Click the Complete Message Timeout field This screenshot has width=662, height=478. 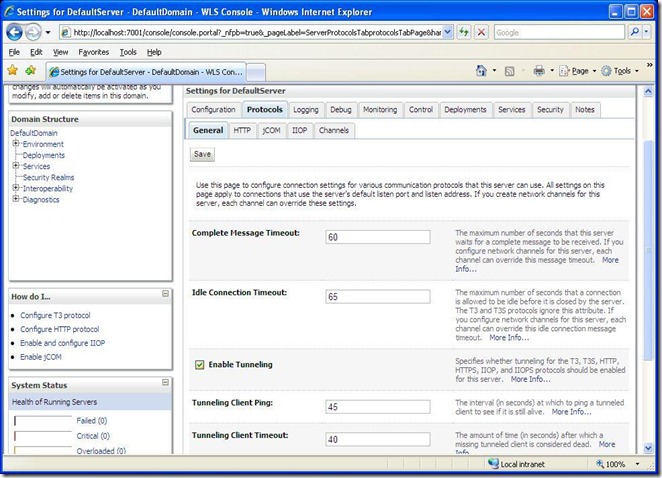[378, 237]
